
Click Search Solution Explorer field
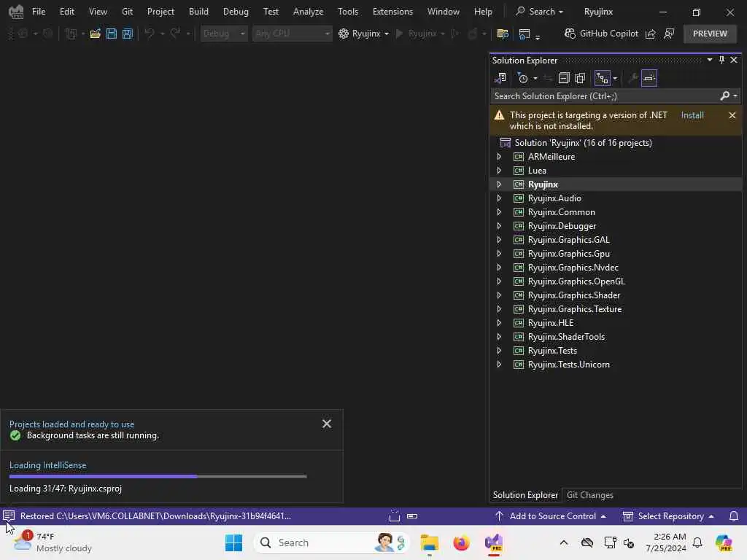pos(605,96)
